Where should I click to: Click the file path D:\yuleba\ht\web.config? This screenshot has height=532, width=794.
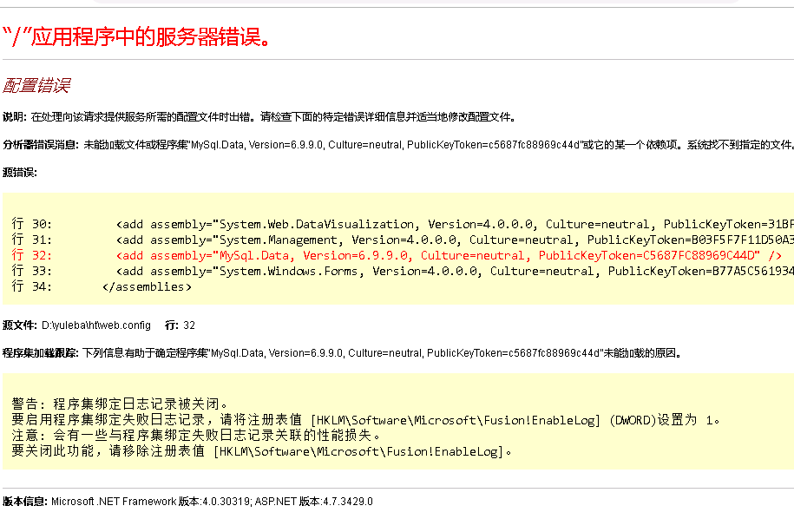coord(96,325)
